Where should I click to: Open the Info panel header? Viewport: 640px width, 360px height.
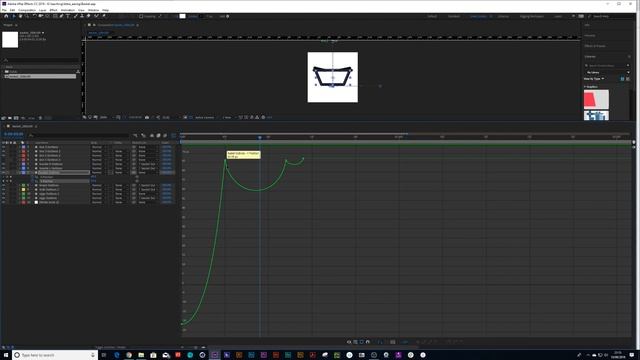point(587,25)
